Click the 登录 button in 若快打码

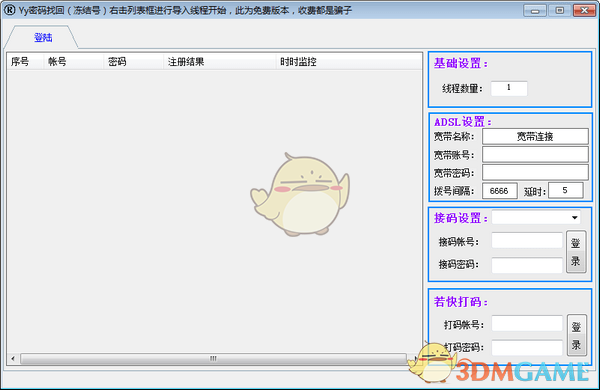577,335
